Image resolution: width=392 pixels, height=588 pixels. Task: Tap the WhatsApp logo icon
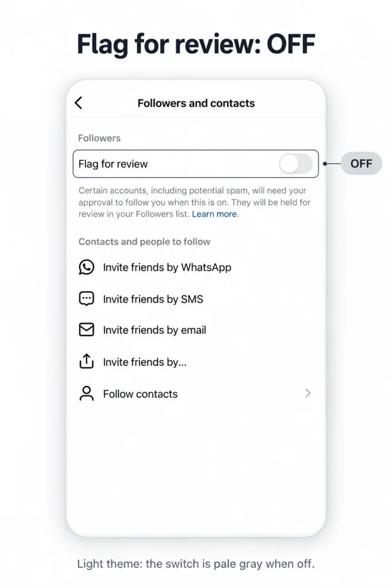point(87,268)
